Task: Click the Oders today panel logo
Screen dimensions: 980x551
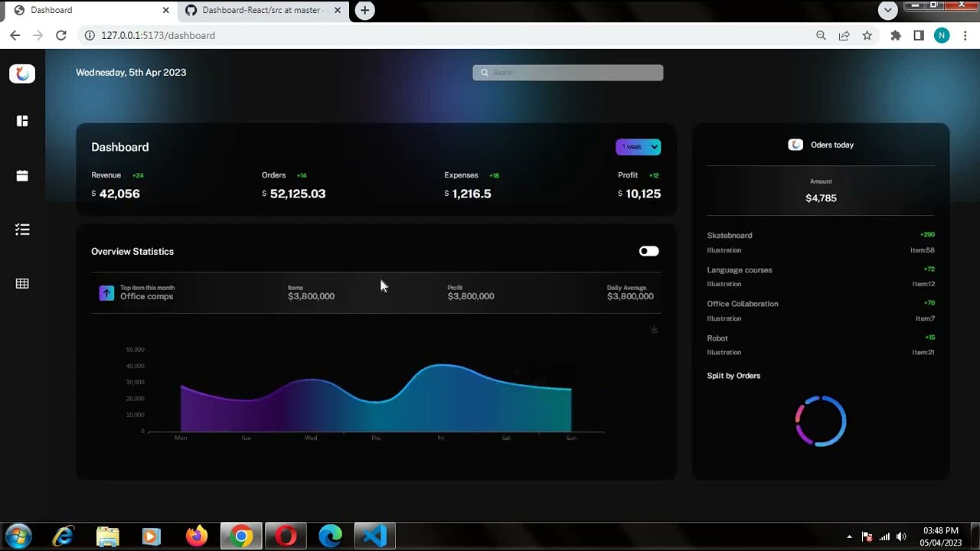Action: 795,144
